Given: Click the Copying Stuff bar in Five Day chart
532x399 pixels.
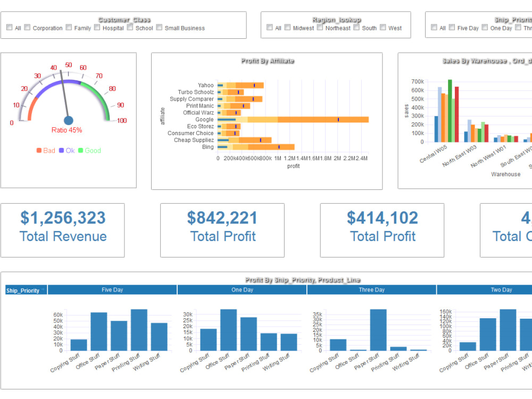Looking at the screenshot, I should [x=79, y=345].
